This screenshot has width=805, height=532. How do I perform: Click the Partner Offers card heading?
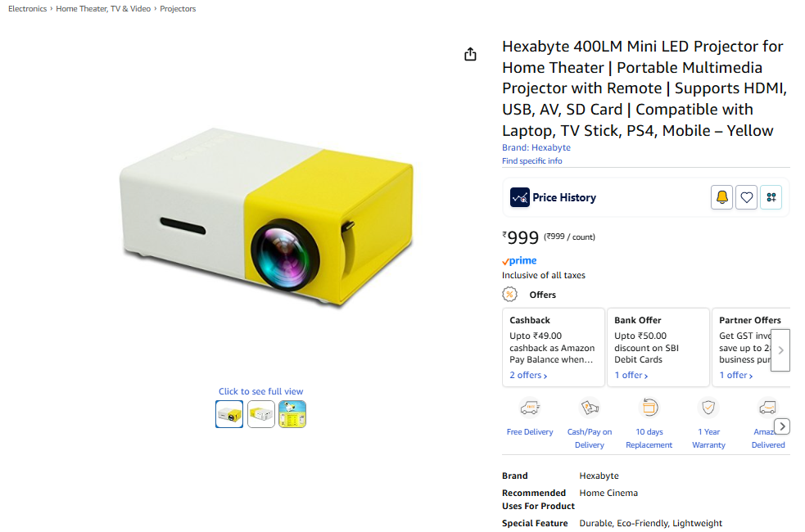750,320
